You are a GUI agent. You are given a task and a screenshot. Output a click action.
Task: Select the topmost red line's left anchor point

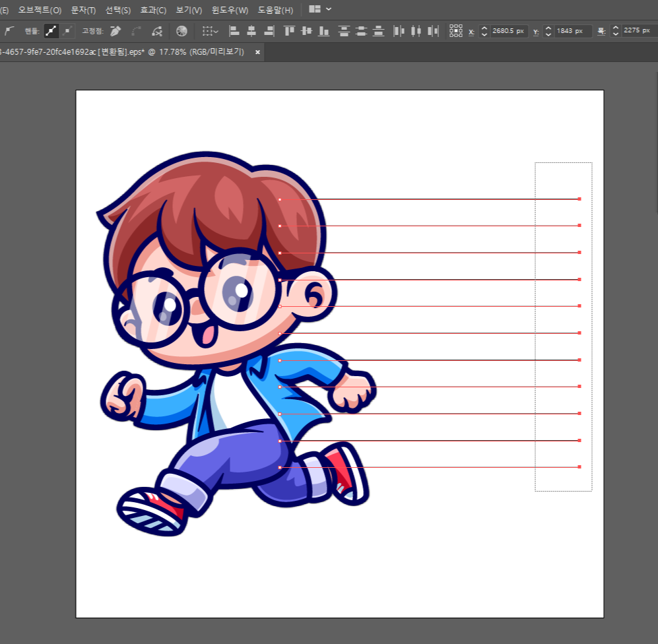tap(280, 200)
